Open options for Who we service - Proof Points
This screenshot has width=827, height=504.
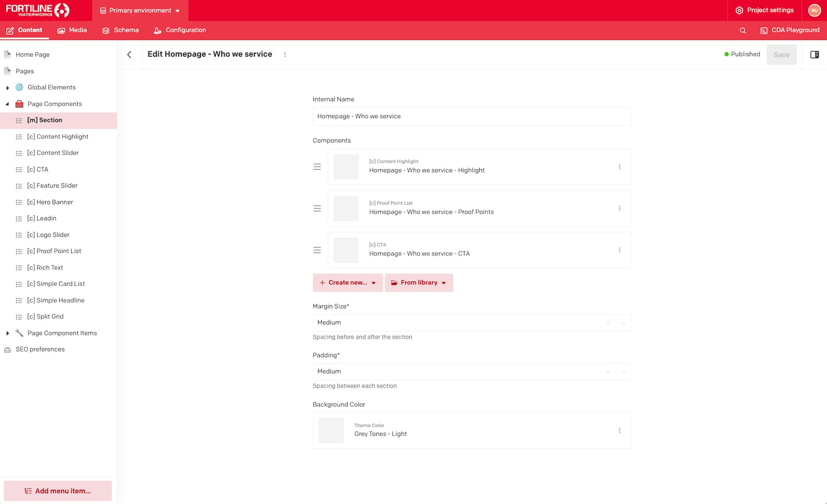coord(619,208)
